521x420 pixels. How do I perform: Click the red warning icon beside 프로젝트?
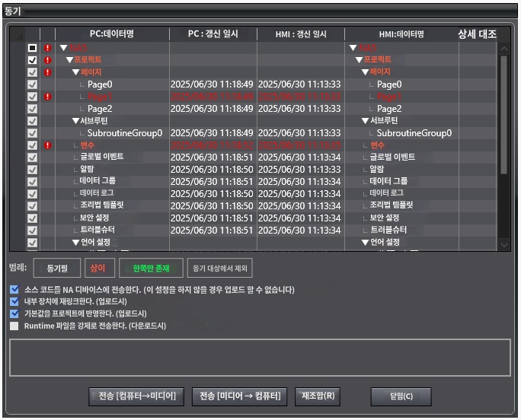48,60
